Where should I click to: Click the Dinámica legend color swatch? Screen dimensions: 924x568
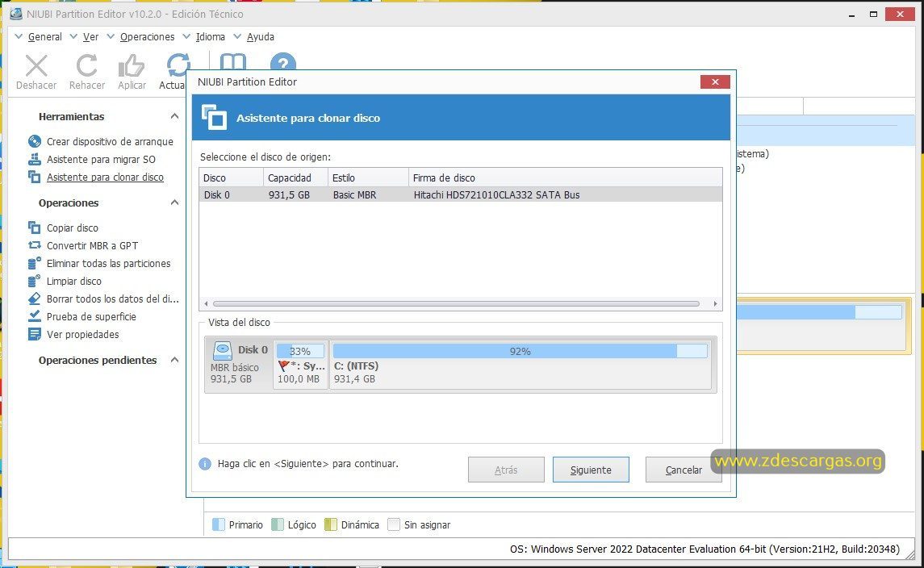point(331,524)
